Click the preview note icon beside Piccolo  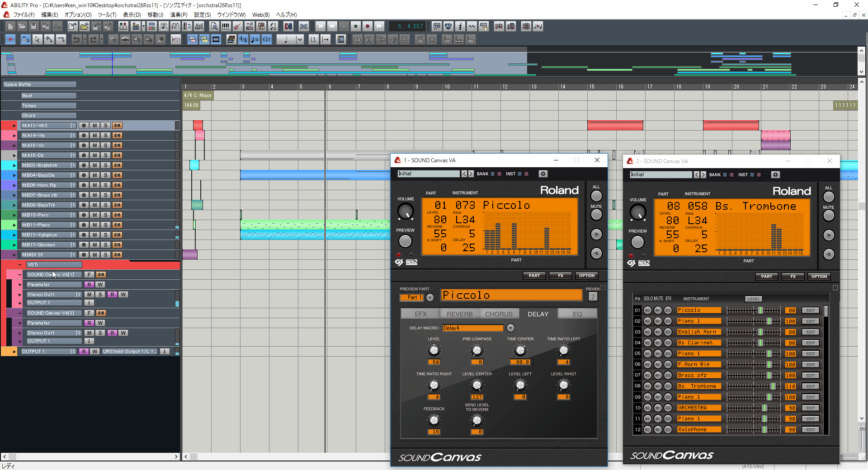593,296
